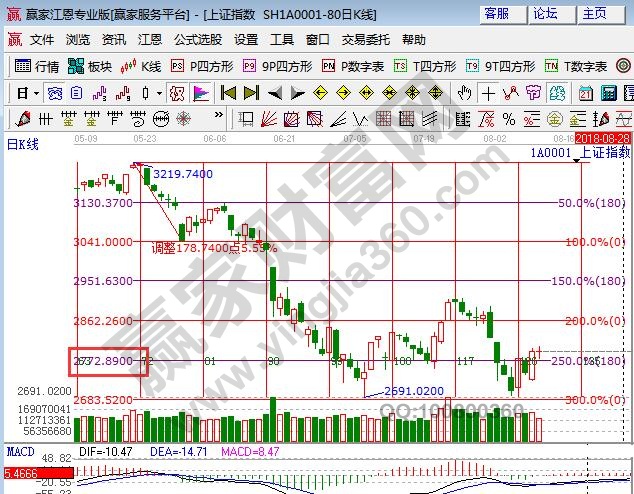Viewport: 634px width, 494px height.
Task: Select the crosshair cursor tool
Action: 487,93
